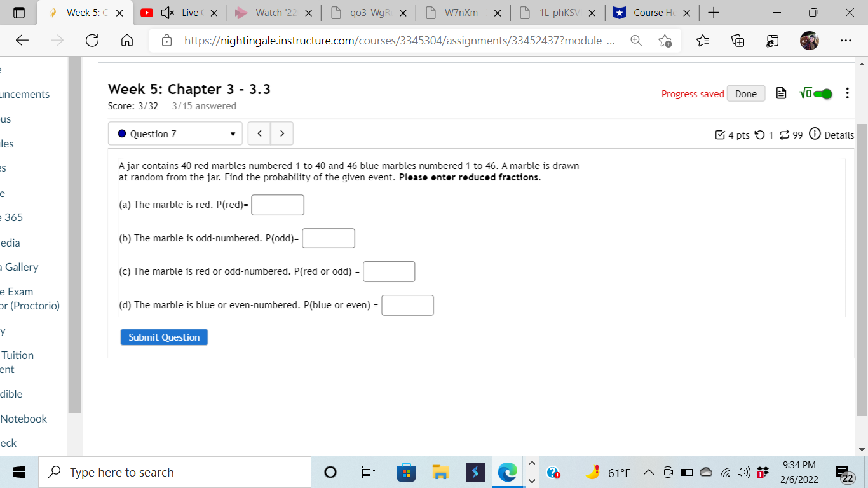
Task: Switch to the Watch '22 tab
Action: coord(273,13)
